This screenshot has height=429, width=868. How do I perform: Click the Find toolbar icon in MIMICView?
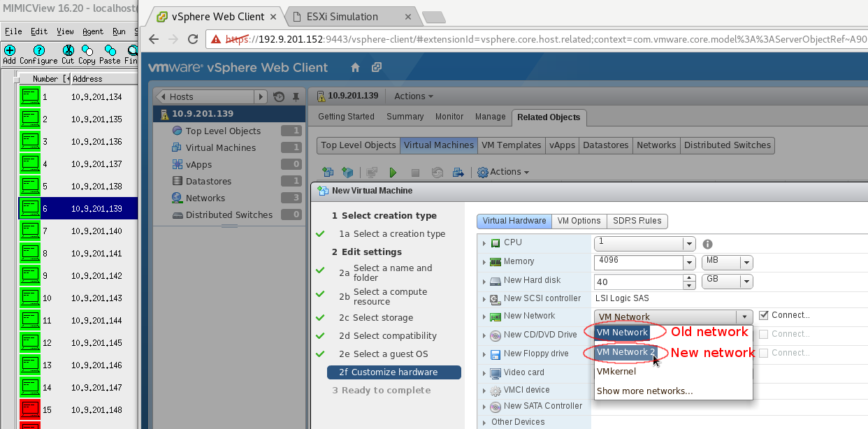click(x=133, y=50)
